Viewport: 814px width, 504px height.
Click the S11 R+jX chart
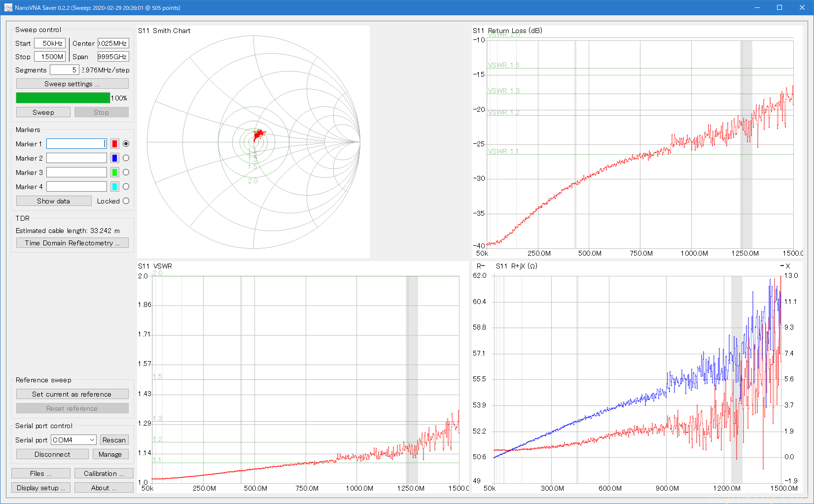[x=637, y=377]
